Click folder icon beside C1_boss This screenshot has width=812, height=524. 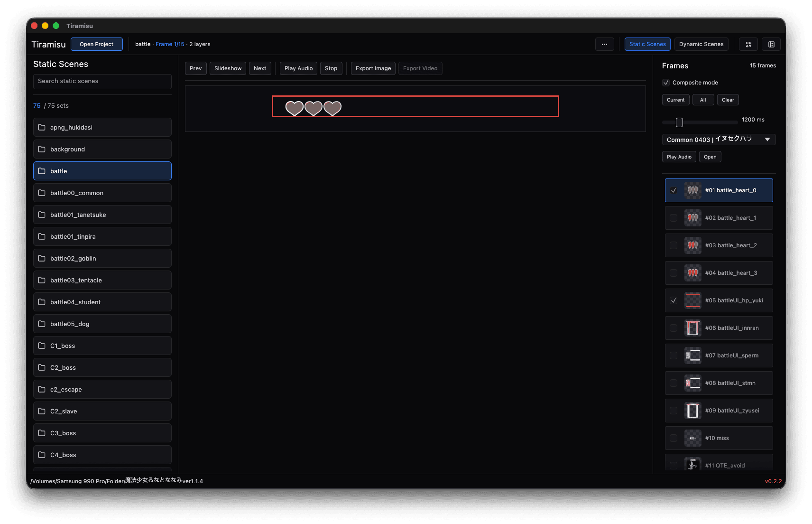pos(42,346)
